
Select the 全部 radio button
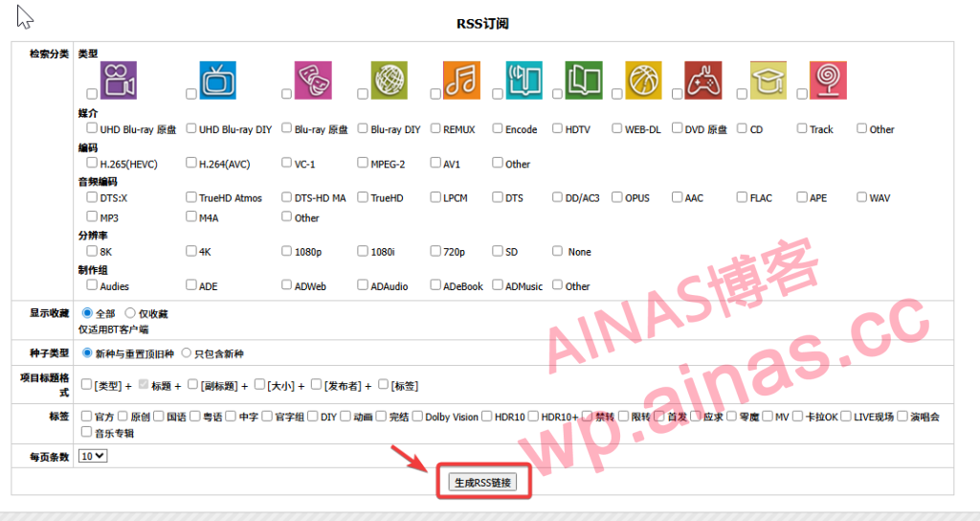pyautogui.click(x=87, y=313)
